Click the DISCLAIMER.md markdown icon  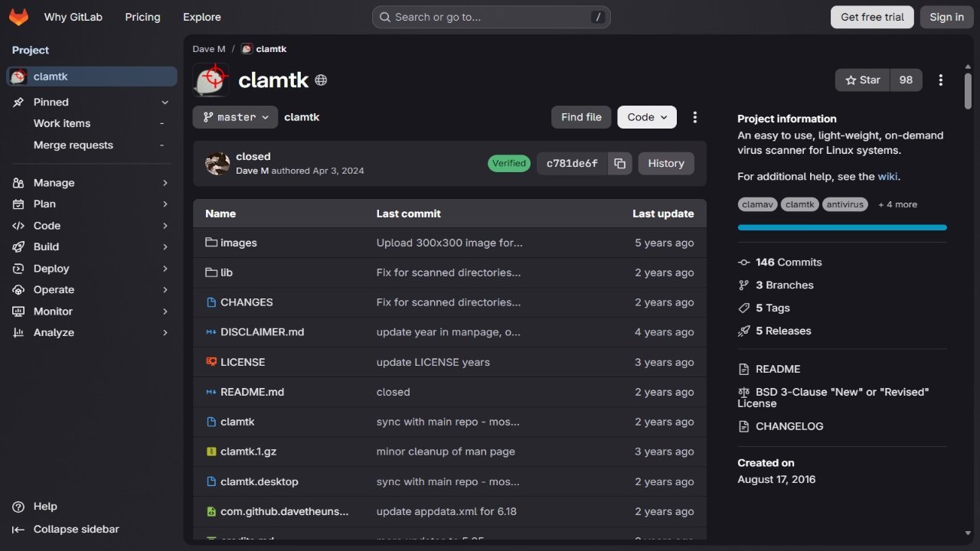tap(211, 332)
